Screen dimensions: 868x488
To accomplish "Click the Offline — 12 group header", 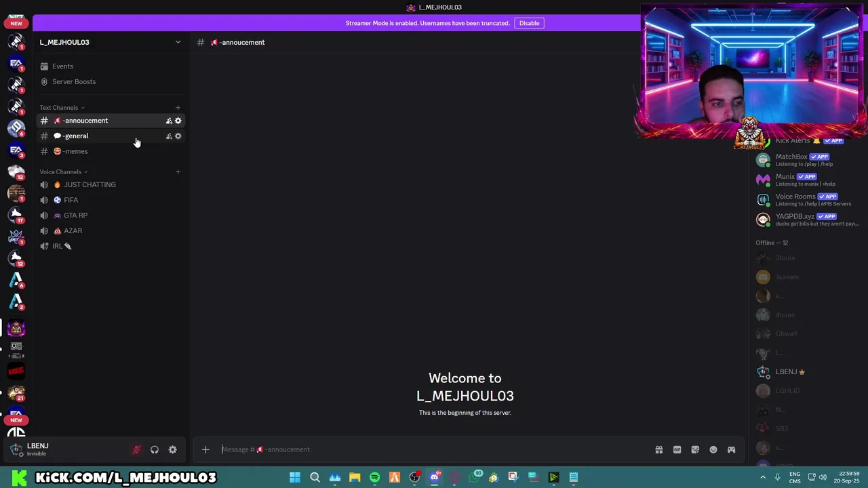I will coord(772,243).
